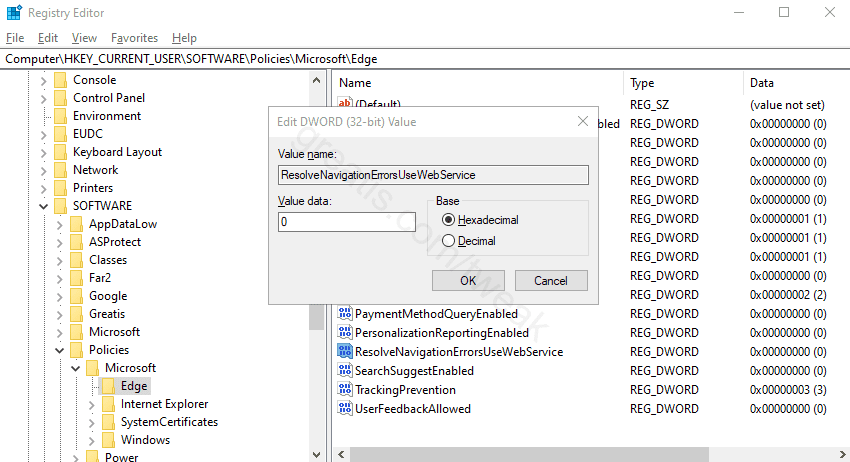The height and width of the screenshot is (462, 850).
Task: Expand the Internet Explorer key
Action: pyautogui.click(x=91, y=404)
